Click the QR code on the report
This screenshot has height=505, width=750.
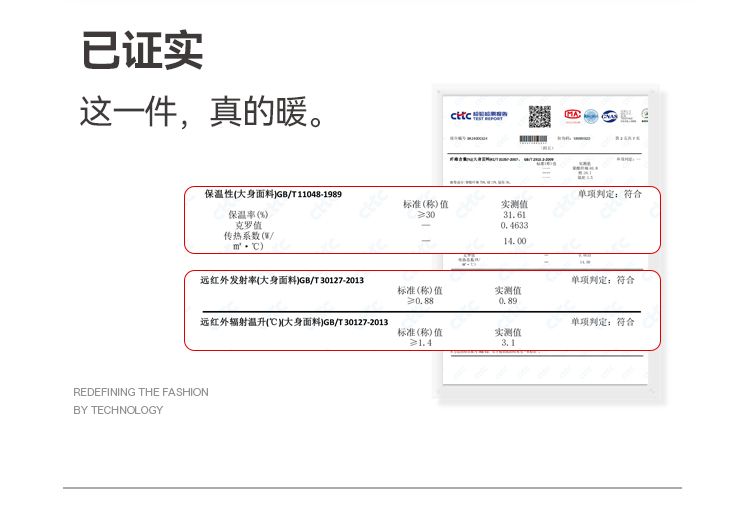tap(540, 115)
